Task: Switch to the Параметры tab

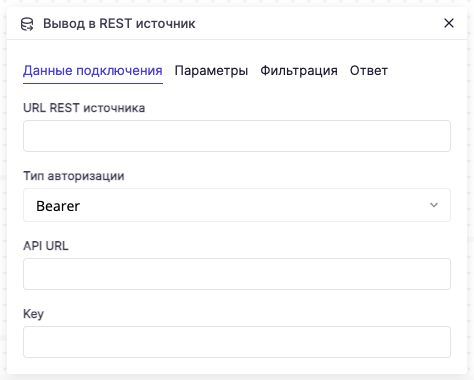Action: (x=211, y=71)
